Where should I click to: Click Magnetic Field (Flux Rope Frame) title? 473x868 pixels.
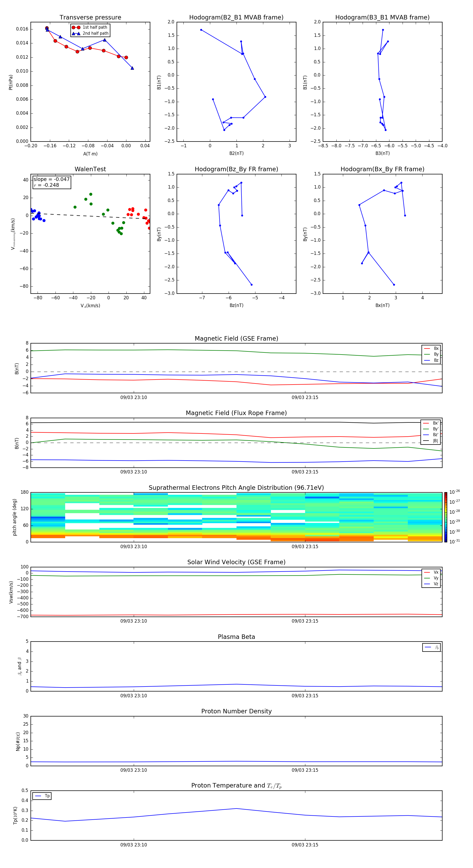coord(236,413)
